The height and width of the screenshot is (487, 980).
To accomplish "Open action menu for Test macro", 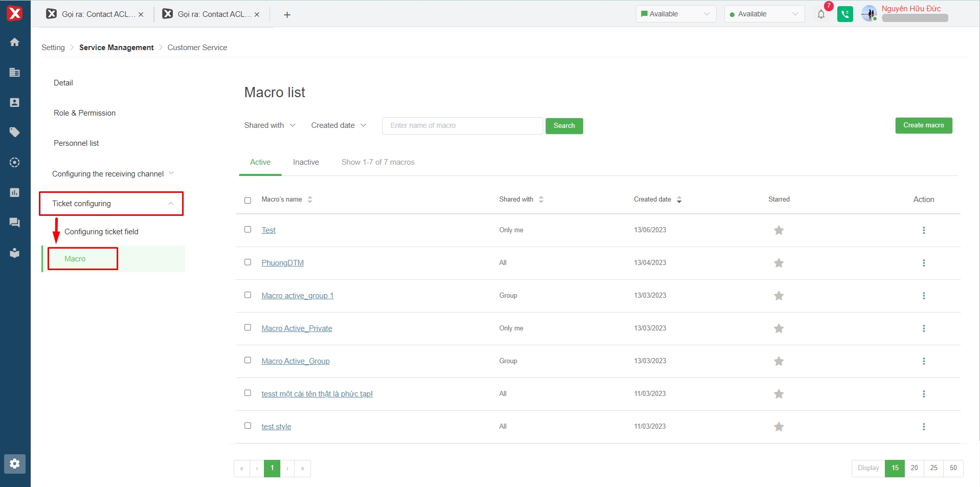I will coord(923,230).
